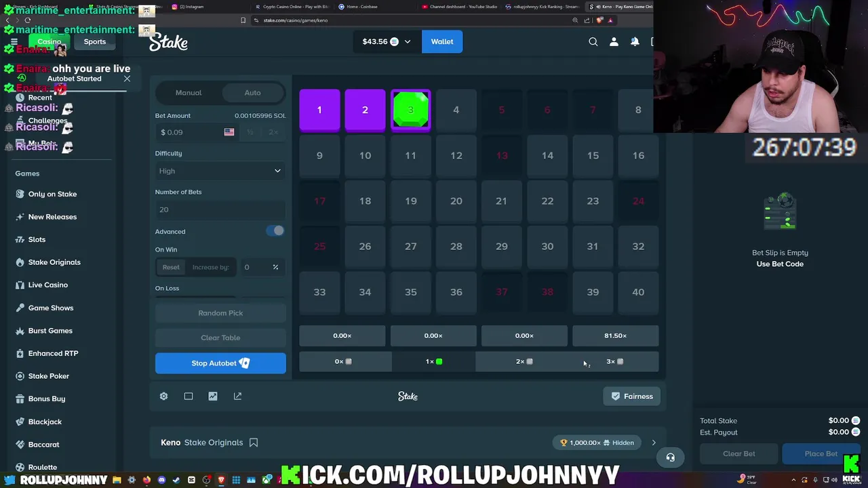Bookmark this page in browser toolbar
The height and width of the screenshot is (488, 868).
tap(243, 20)
